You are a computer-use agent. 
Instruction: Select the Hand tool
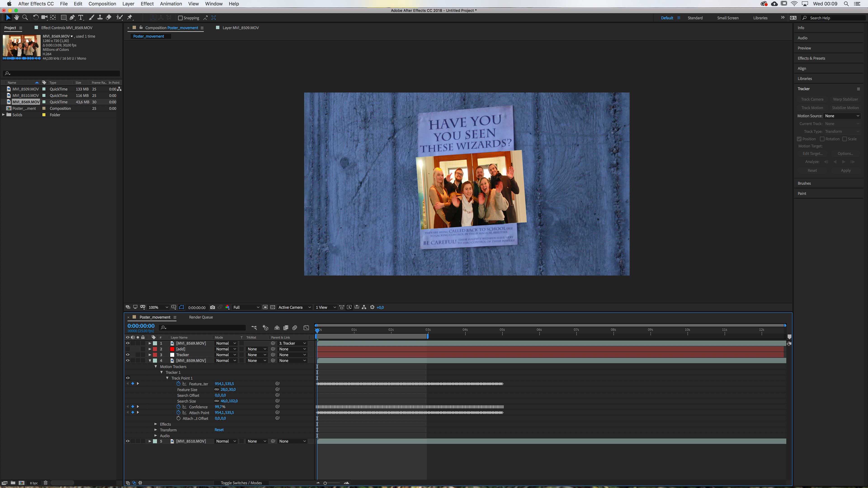[17, 18]
